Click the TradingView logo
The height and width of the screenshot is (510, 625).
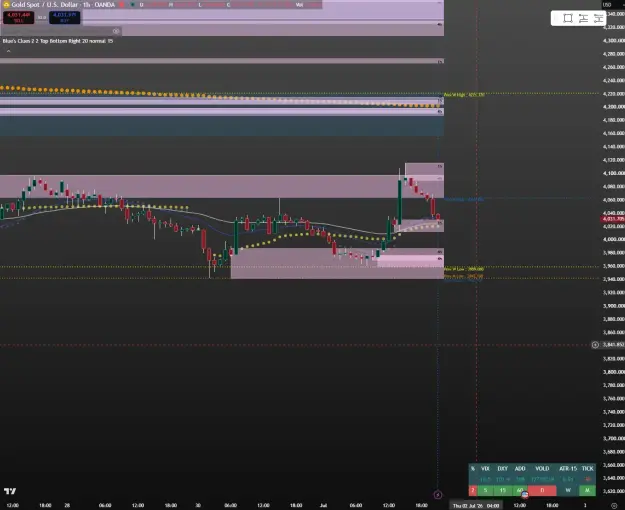point(10,491)
